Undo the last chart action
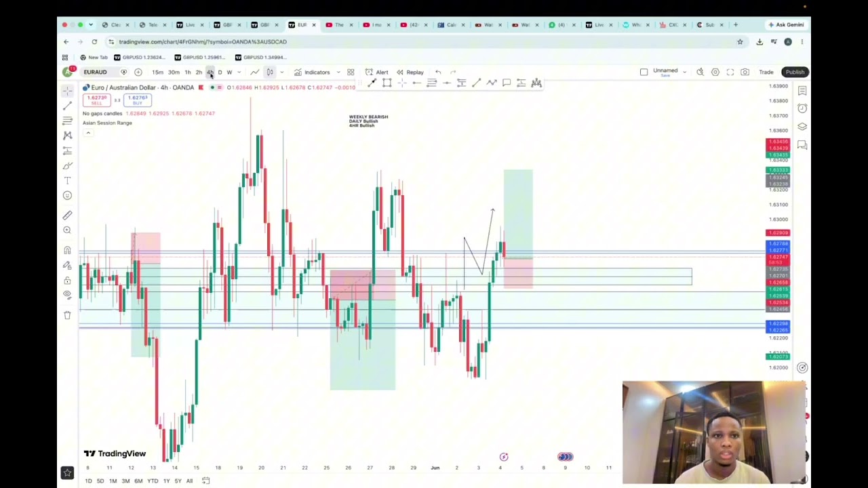The width and height of the screenshot is (868, 488). click(438, 72)
